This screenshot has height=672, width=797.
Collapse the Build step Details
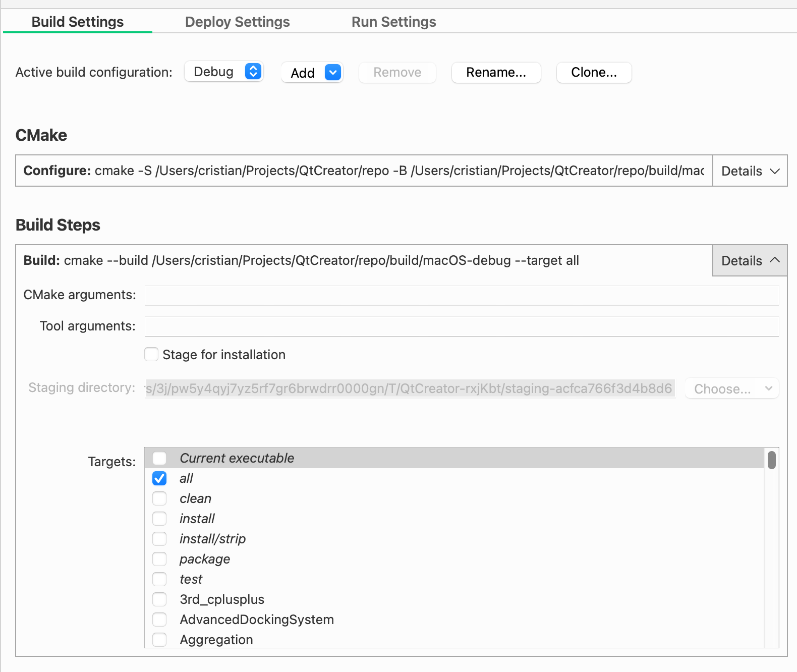750,261
